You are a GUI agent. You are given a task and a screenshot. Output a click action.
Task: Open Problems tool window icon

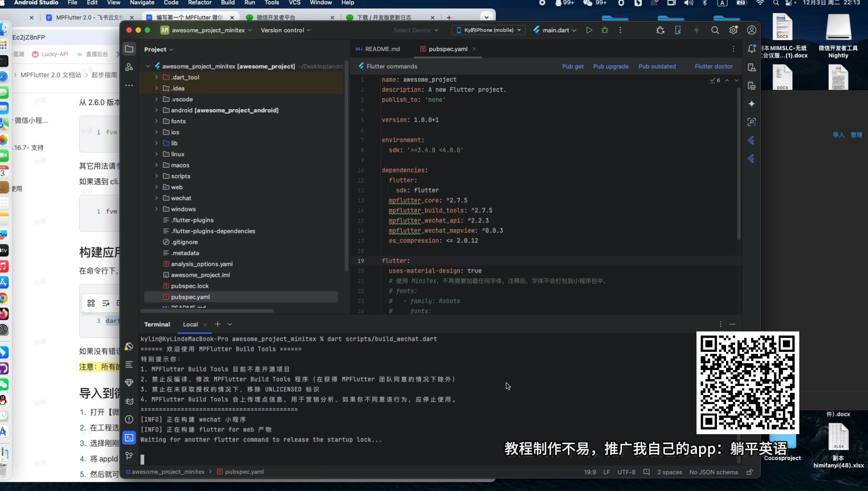(129, 419)
